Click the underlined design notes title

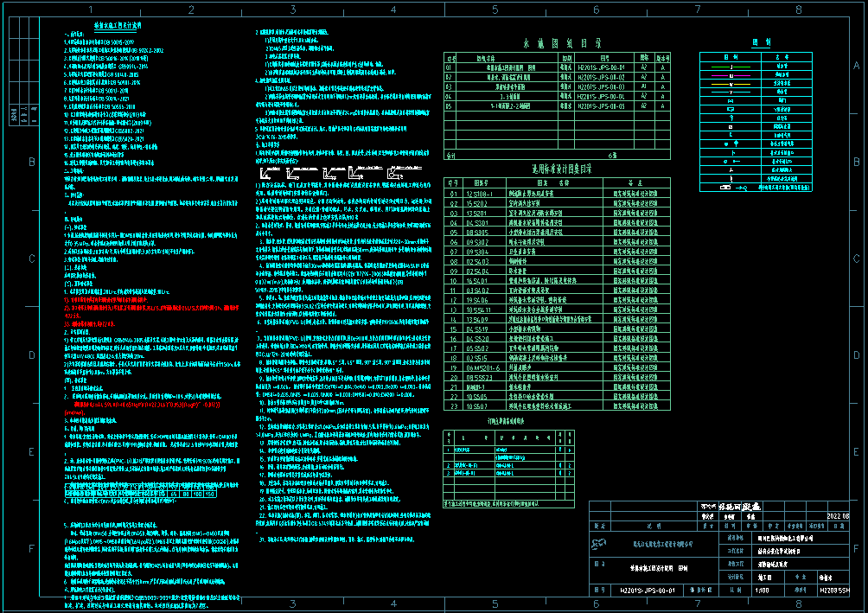(x=118, y=26)
